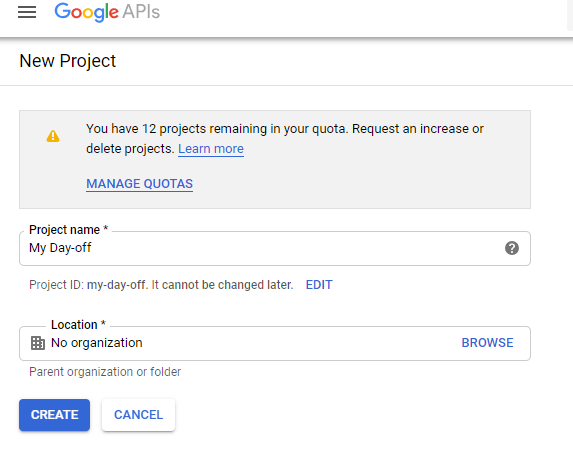Focus the Project name field with My Day-off
Image resolution: width=573 pixels, height=453 pixels.
coord(275,248)
